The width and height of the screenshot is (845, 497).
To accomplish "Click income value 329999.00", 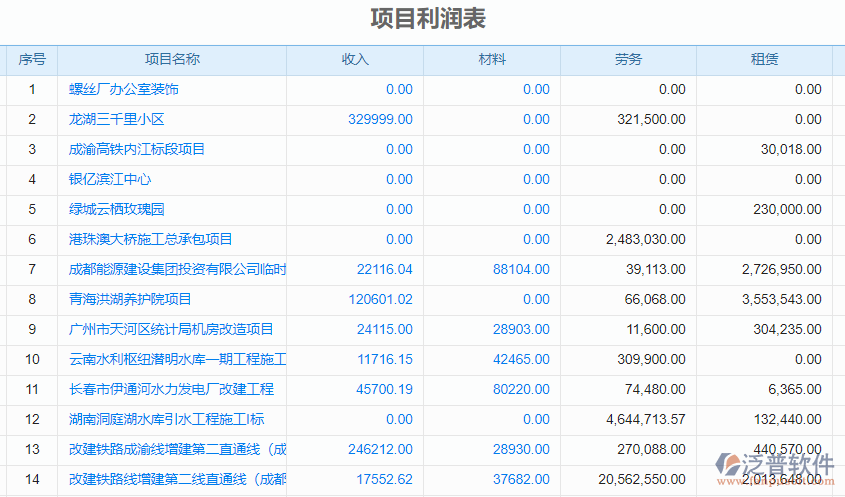I will (x=380, y=120).
